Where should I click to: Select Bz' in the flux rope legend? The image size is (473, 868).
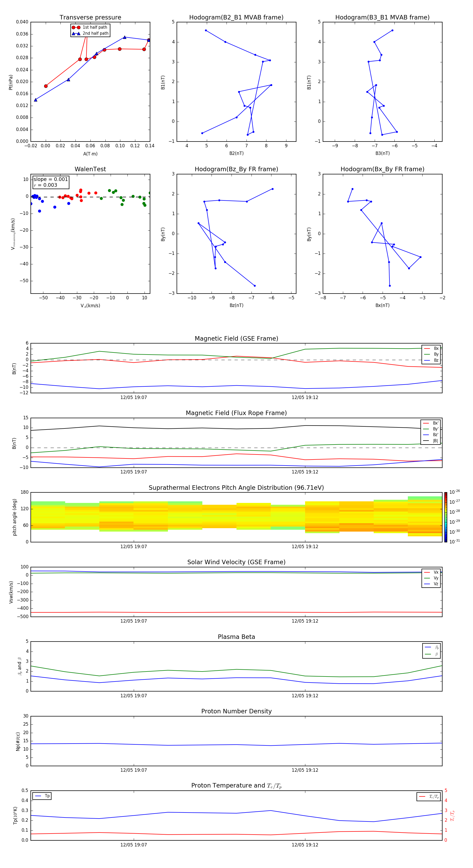pos(431,435)
